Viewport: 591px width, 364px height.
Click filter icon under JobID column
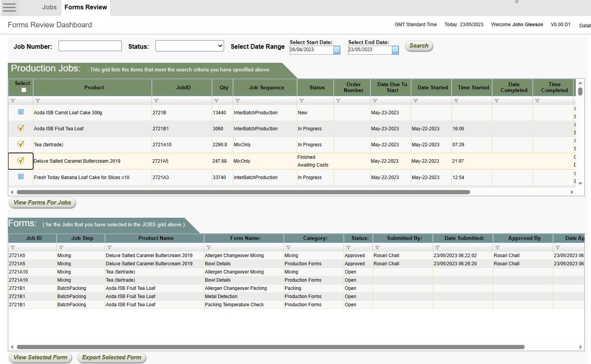[156, 101]
